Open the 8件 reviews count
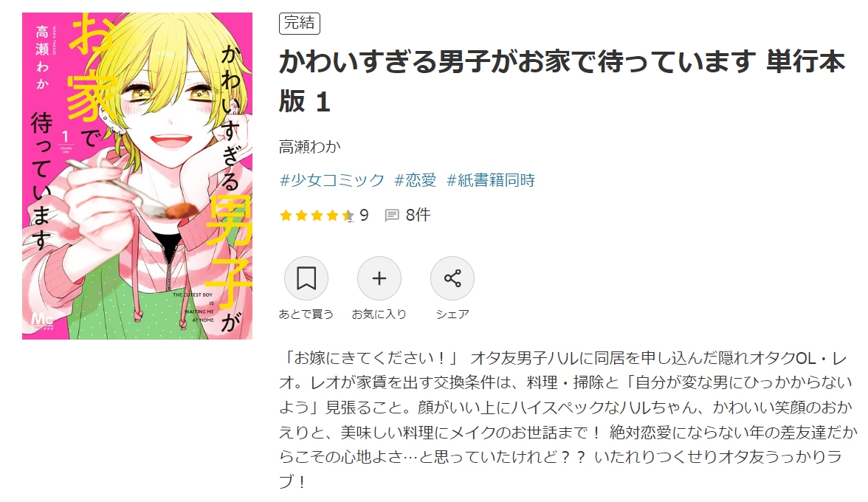 [418, 216]
